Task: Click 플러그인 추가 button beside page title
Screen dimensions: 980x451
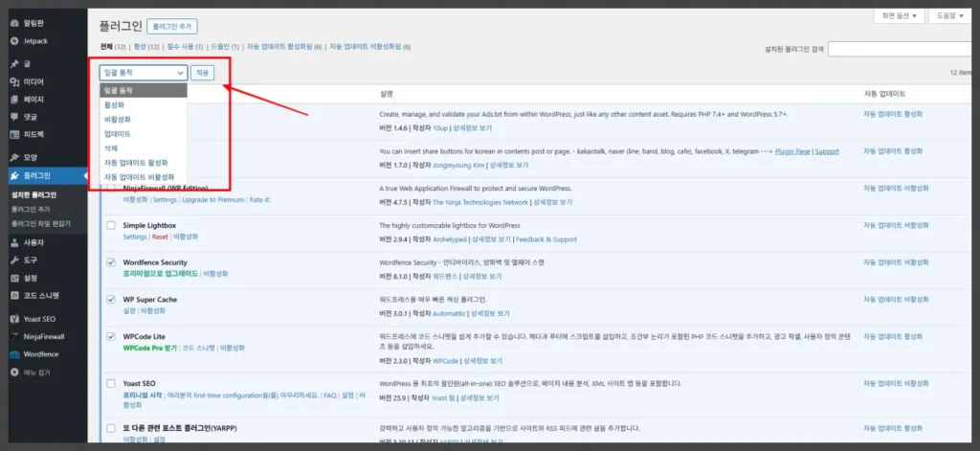Action: (x=172, y=26)
